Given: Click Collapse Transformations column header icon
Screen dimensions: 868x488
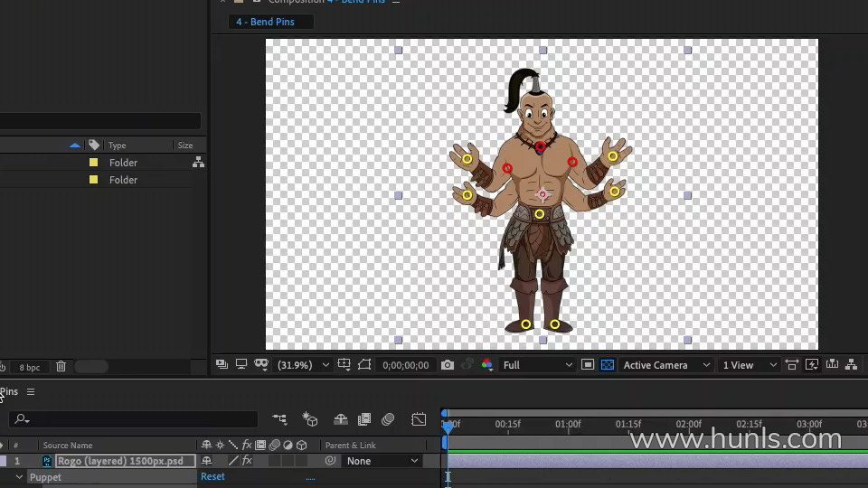Looking at the screenshot, I should click(220, 445).
